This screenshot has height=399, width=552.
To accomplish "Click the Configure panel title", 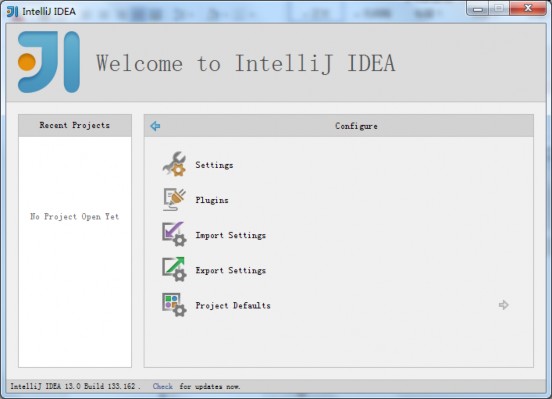I will coord(356,126).
